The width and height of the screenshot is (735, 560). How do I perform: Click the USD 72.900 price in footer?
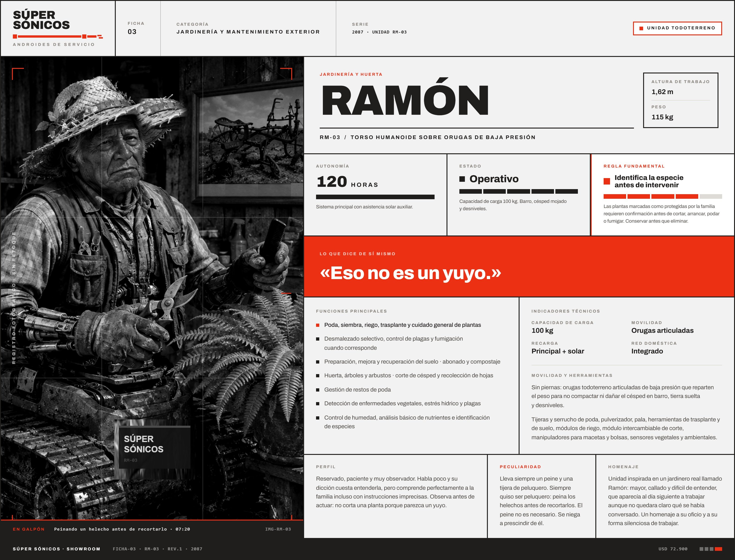click(x=673, y=549)
